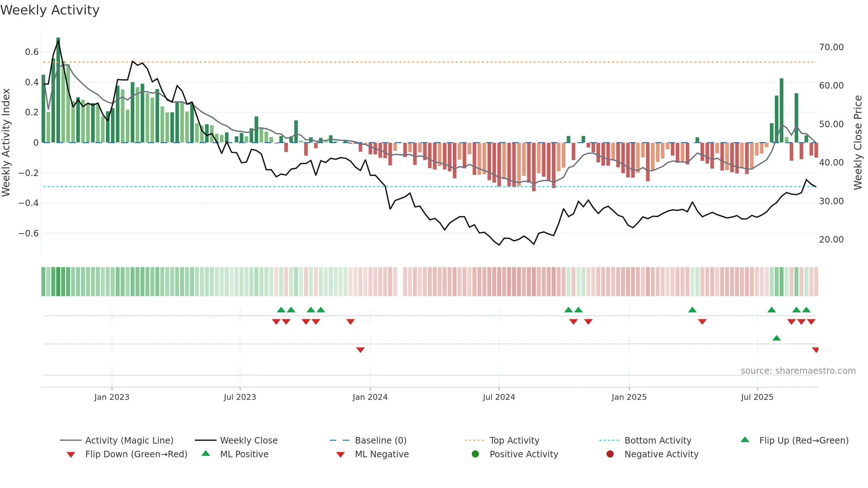
Task: Click the Weekly Activity Index axis label
Action: click(6, 142)
